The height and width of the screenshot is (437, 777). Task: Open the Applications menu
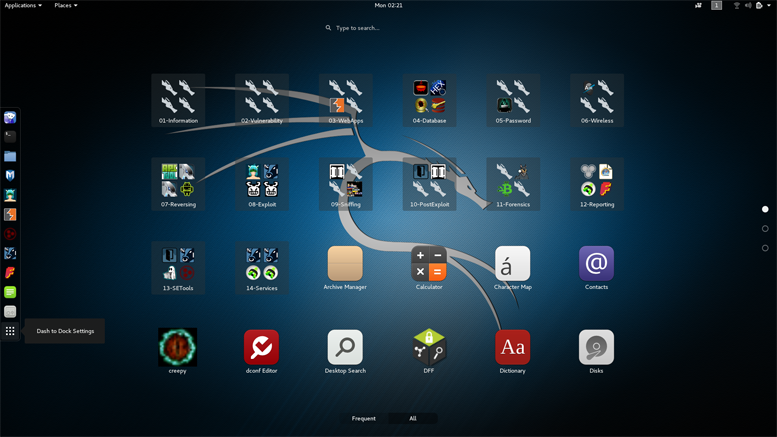pyautogui.click(x=23, y=5)
